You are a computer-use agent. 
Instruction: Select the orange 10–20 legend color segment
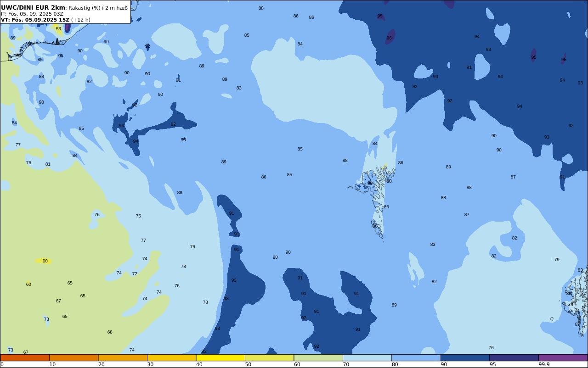click(73, 357)
